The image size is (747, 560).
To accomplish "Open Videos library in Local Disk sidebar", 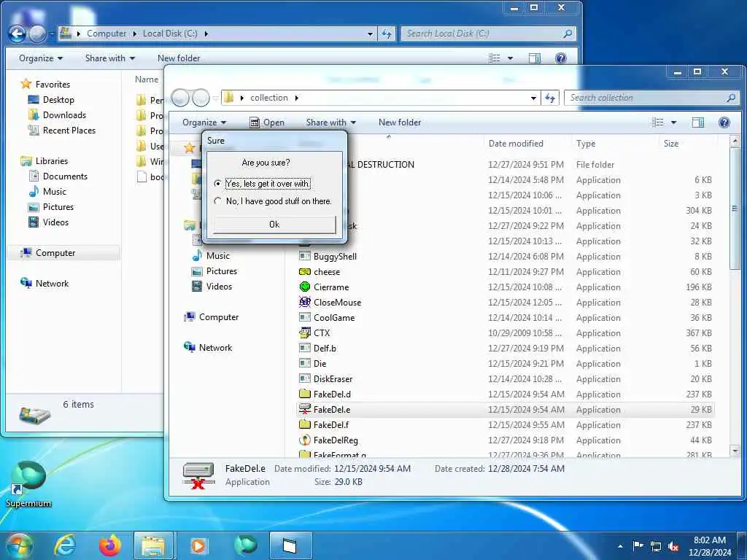I will coord(48,222).
